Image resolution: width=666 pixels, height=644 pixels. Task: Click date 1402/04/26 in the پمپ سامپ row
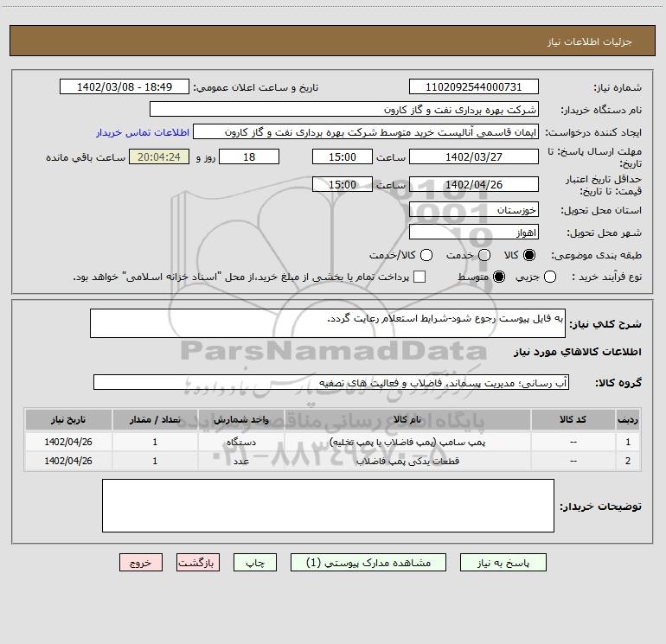(x=68, y=442)
